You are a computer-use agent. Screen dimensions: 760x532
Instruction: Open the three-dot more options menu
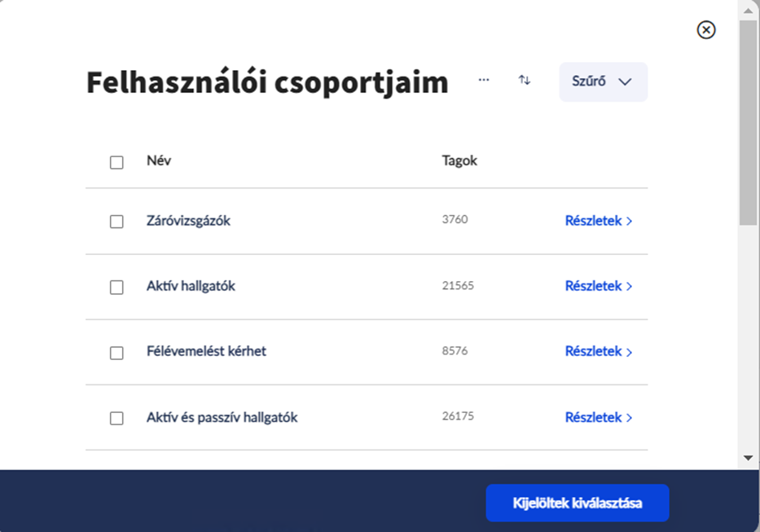pos(484,81)
